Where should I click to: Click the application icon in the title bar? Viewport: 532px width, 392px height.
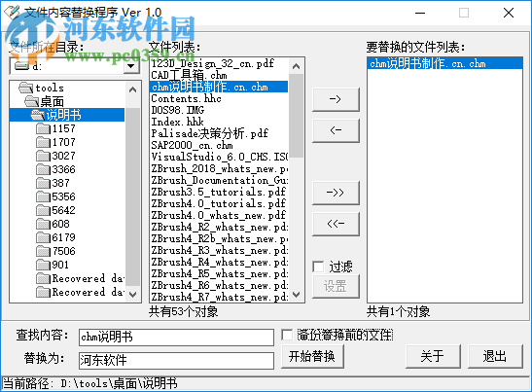12,13
